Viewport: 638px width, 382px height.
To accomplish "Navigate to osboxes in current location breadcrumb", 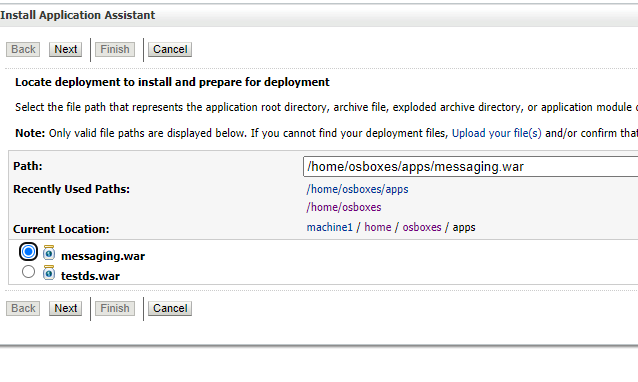I will click(422, 227).
